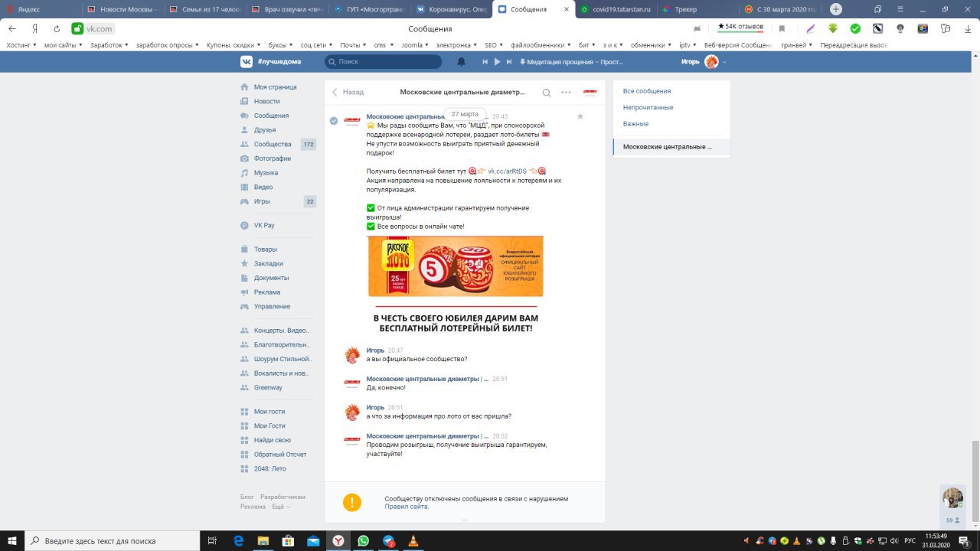
Task: Select the Московские центральные conversation tab
Action: click(671, 147)
